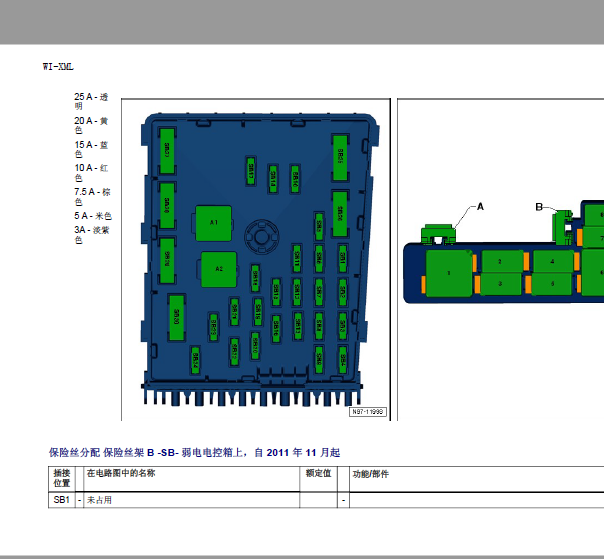Click fuse SB30 in the diagram

tap(176, 317)
